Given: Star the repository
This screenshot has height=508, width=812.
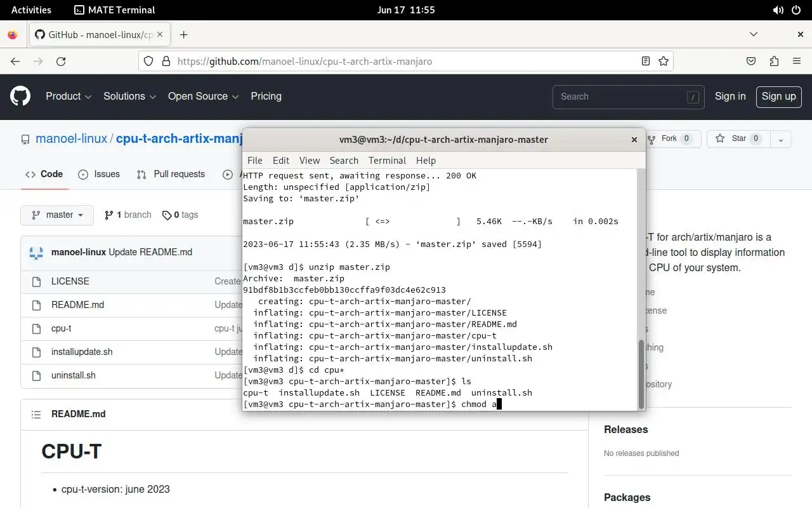Looking at the screenshot, I should 738,138.
